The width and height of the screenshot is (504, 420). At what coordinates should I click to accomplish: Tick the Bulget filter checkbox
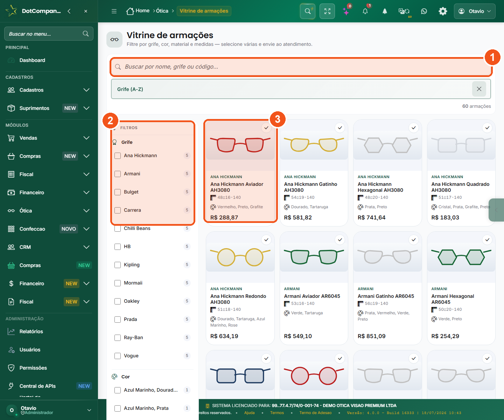(x=118, y=192)
